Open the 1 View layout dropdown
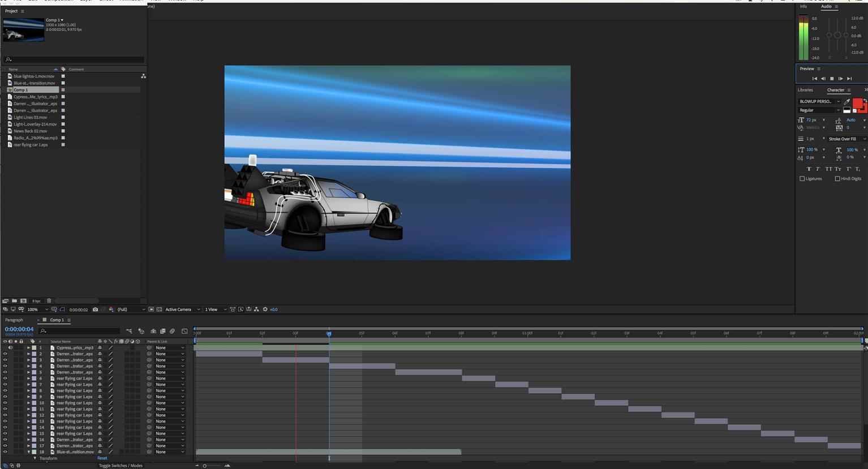The height and width of the screenshot is (469, 868). click(x=216, y=309)
